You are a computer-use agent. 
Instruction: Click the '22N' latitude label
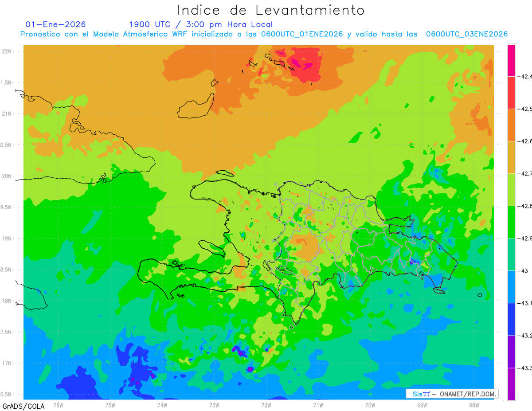coord(7,51)
